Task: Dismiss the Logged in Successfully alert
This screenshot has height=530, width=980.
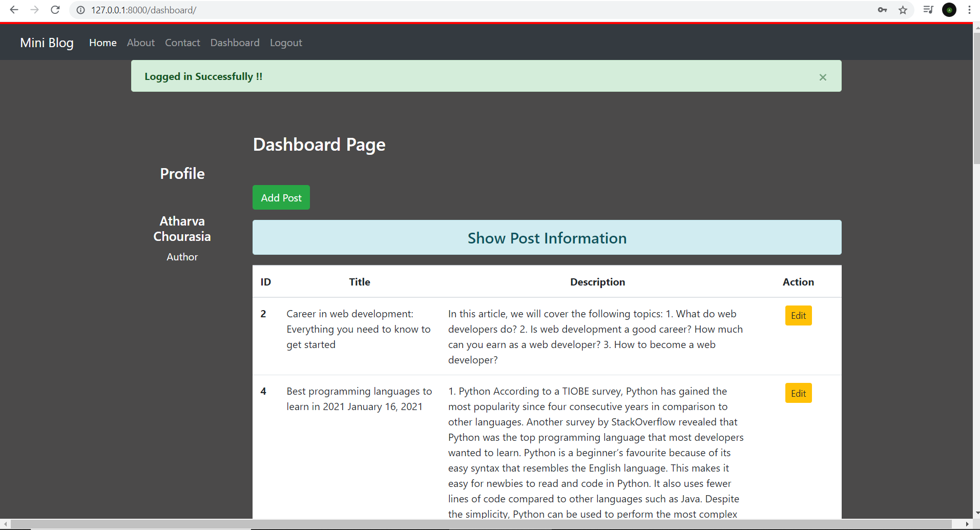Action: [823, 77]
